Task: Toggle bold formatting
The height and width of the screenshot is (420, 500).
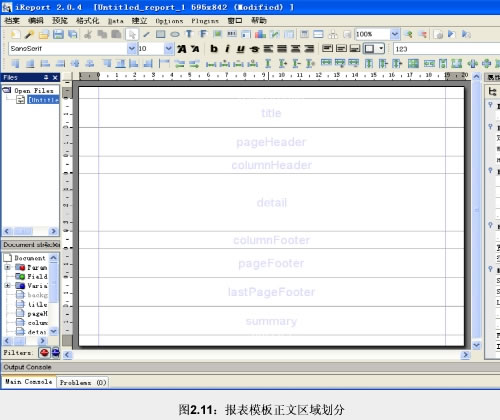Action: [x=214, y=49]
